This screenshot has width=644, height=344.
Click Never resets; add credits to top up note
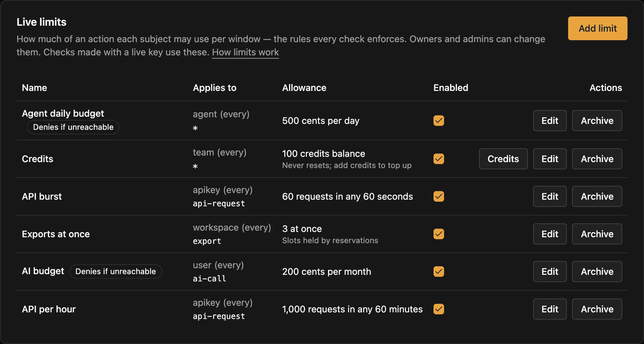click(x=347, y=165)
